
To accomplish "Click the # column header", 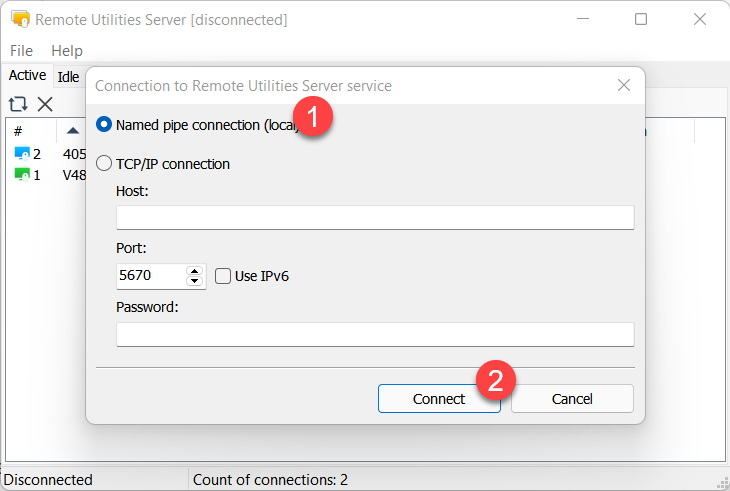I will 18,131.
